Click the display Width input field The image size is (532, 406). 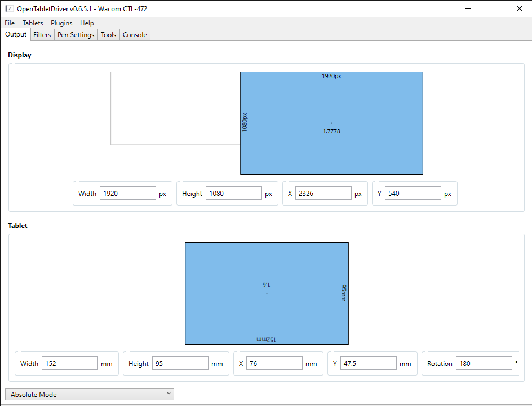127,194
